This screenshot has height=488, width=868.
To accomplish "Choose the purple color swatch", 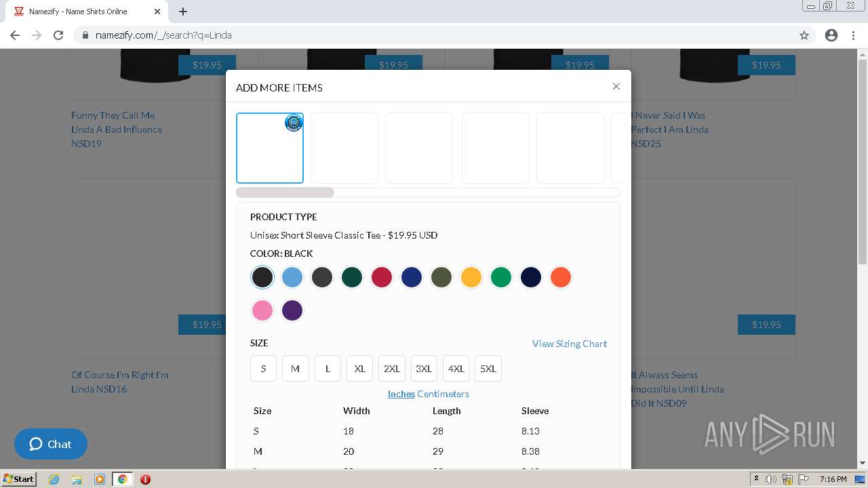I will click(x=292, y=310).
